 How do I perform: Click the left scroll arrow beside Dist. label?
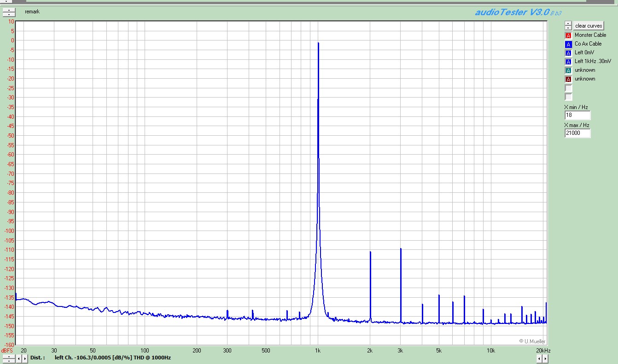coord(19,358)
